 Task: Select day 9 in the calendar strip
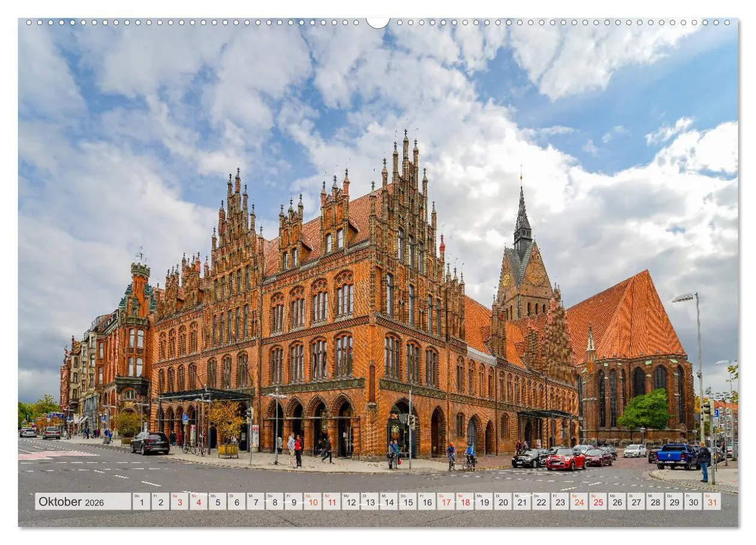pyautogui.click(x=293, y=502)
